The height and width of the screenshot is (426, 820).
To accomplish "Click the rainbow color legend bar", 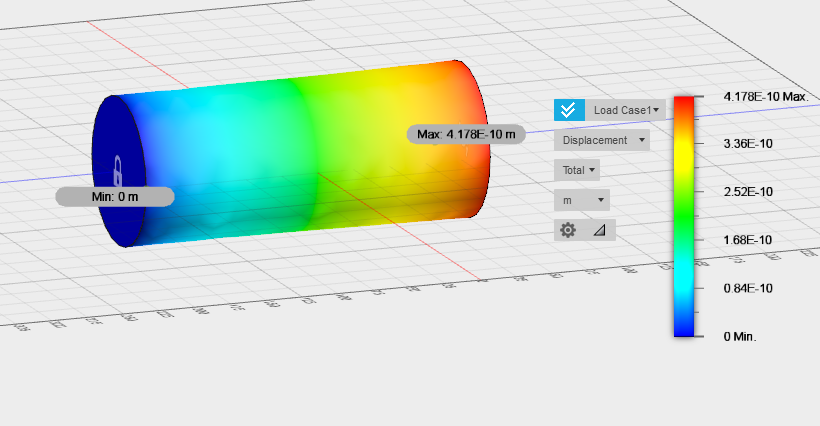I will 684,216.
